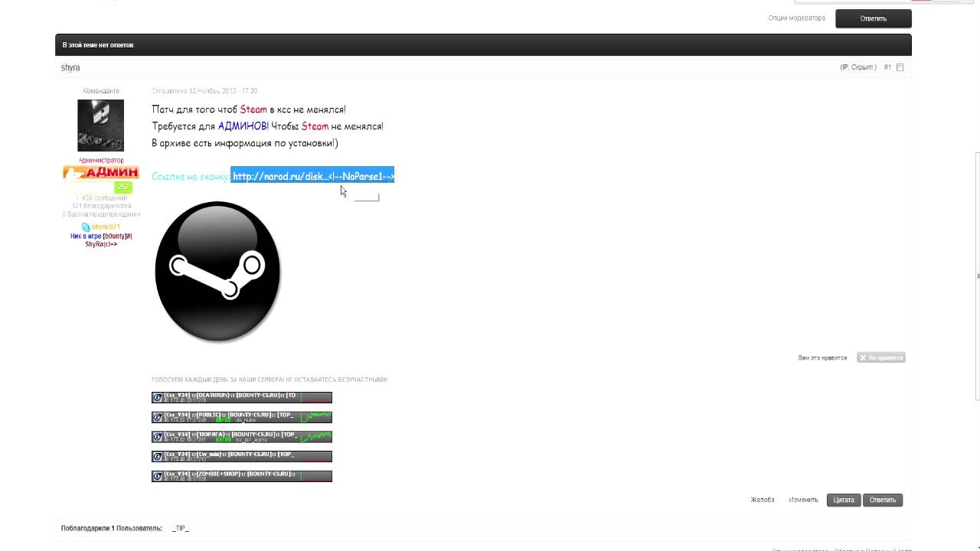Click the Жалоба report link
Image resolution: width=980 pixels, height=551 pixels.
[x=763, y=500]
